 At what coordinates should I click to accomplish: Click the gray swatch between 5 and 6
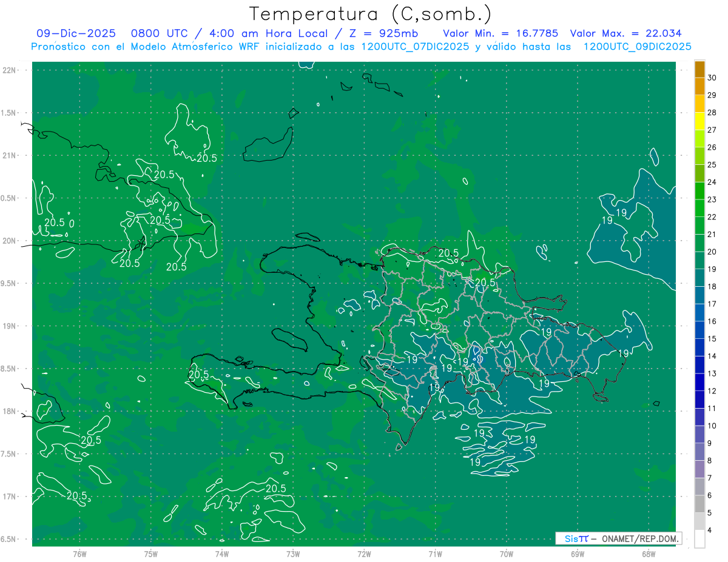point(699,504)
